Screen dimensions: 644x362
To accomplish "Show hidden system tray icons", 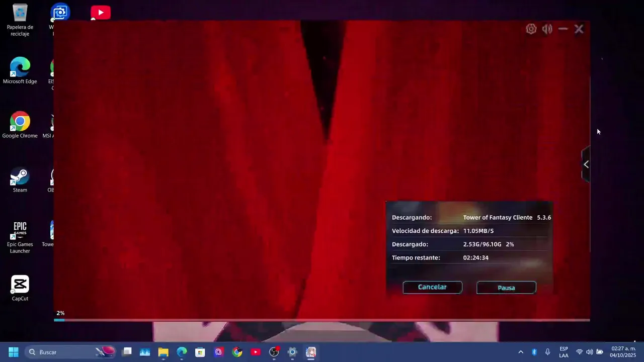I will (521, 352).
